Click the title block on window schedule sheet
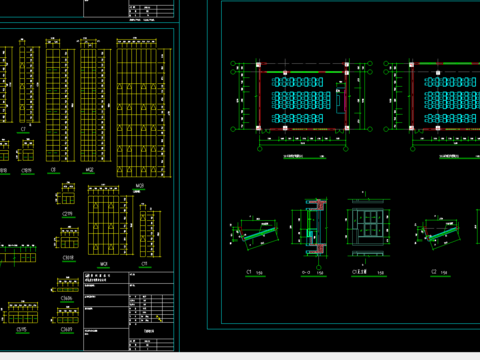Screen dimensions: 480x360 (128, 311)
